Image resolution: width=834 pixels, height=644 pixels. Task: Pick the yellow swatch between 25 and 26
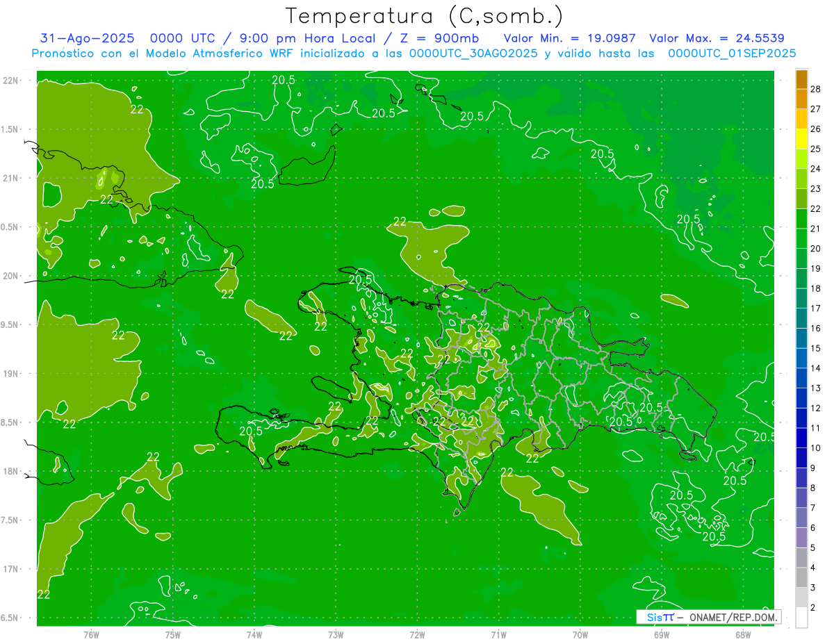801,139
